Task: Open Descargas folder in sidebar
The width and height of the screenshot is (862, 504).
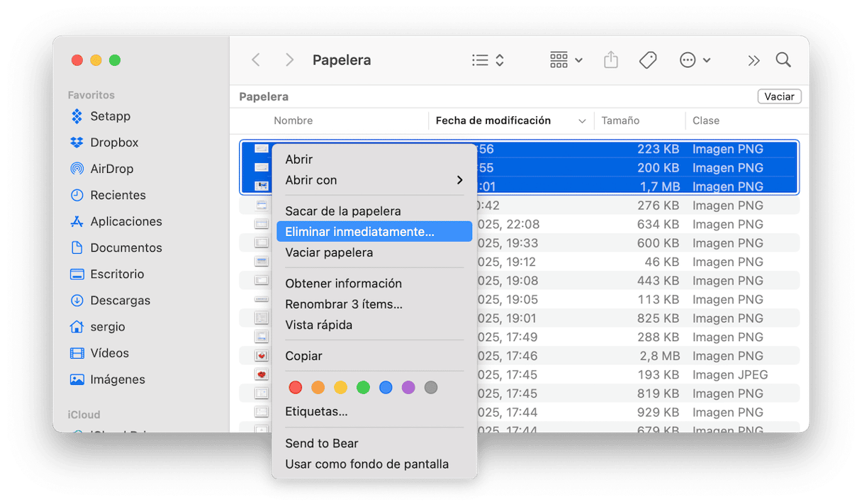Action: tap(120, 301)
